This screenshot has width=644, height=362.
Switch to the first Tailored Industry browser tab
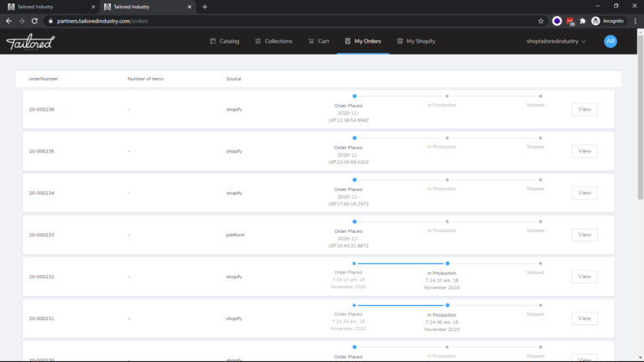(x=46, y=7)
